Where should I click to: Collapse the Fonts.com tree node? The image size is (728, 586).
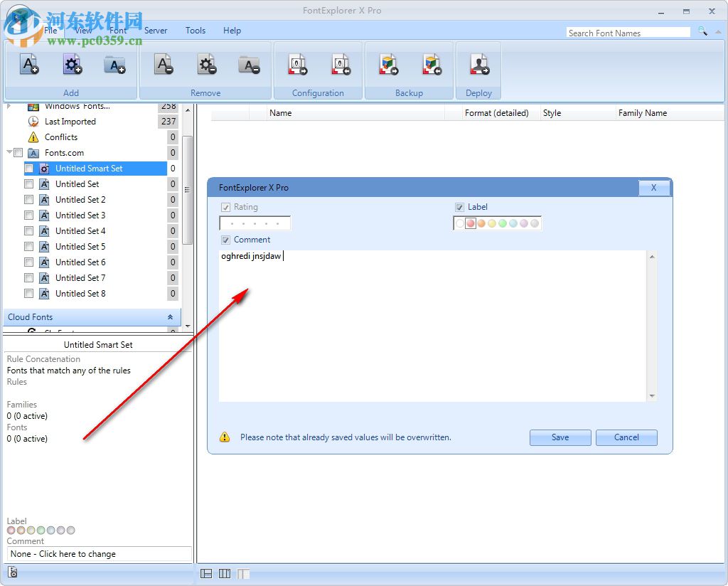click(x=9, y=152)
